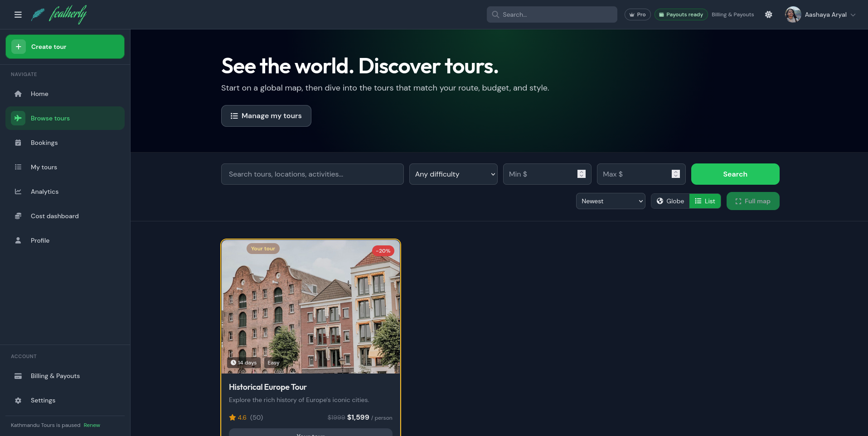Open Bookings in the sidebar
This screenshot has height=436, width=868.
[x=65, y=143]
